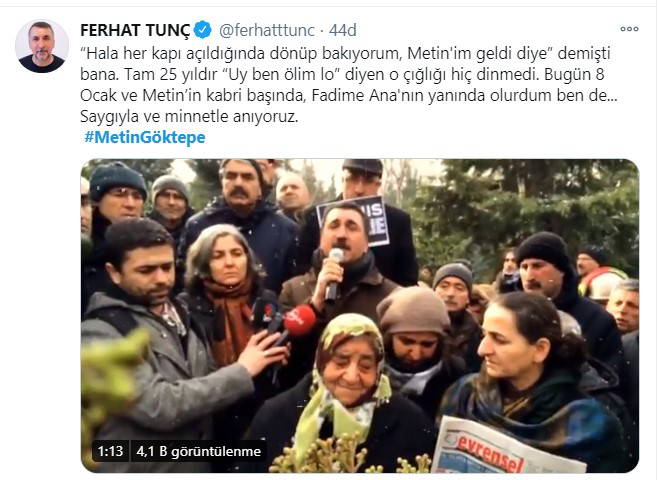Open the #MetinGöktepe hashtag
Image resolution: width=658 pixels, height=480 pixels.
click(x=145, y=137)
